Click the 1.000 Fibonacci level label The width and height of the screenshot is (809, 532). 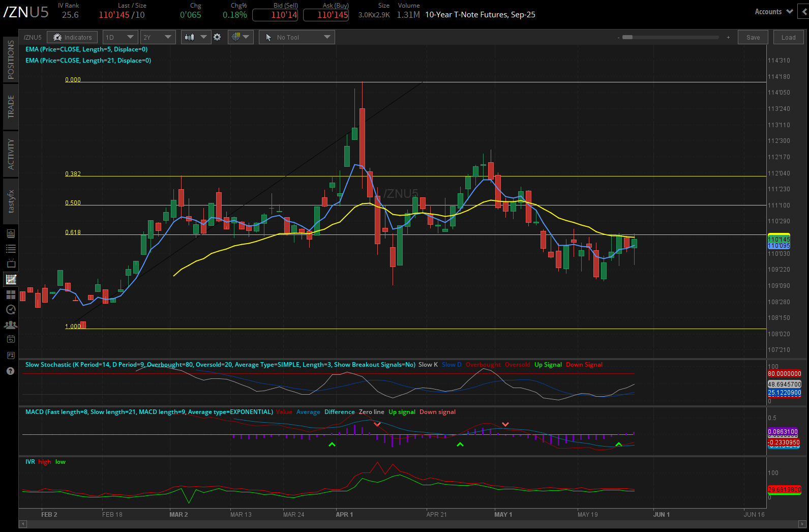(x=73, y=327)
